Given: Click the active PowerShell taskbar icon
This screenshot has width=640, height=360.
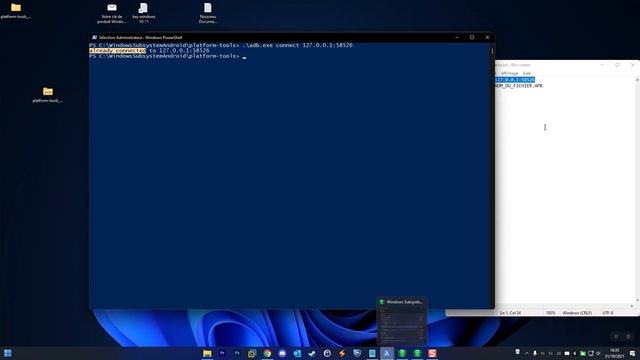Looking at the screenshot, I should click(x=387, y=353).
